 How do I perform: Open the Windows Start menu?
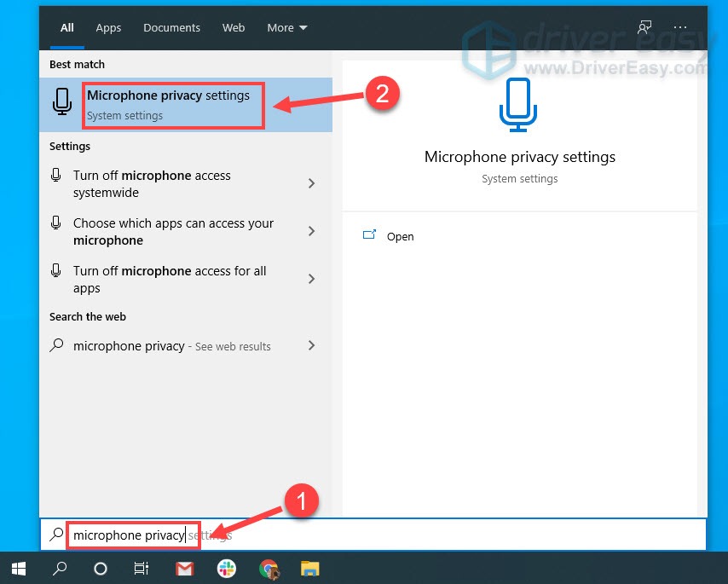click(x=18, y=569)
